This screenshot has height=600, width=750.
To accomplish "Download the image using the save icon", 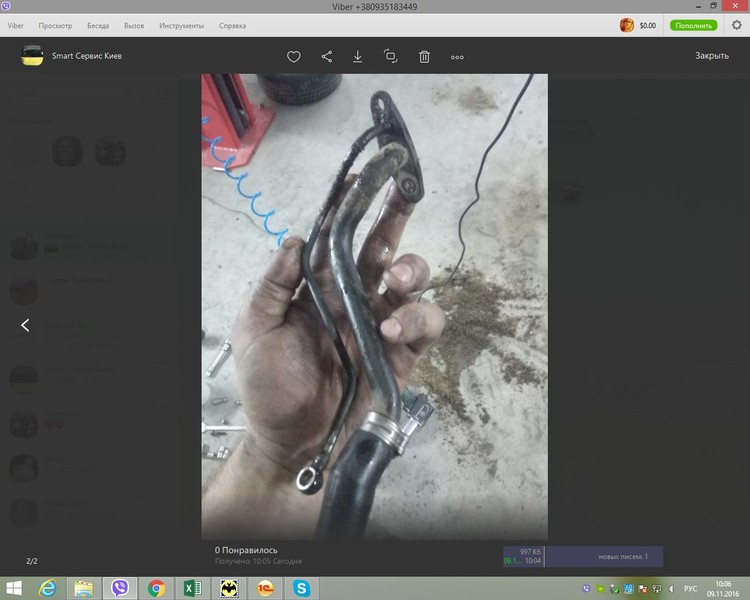I will [358, 57].
